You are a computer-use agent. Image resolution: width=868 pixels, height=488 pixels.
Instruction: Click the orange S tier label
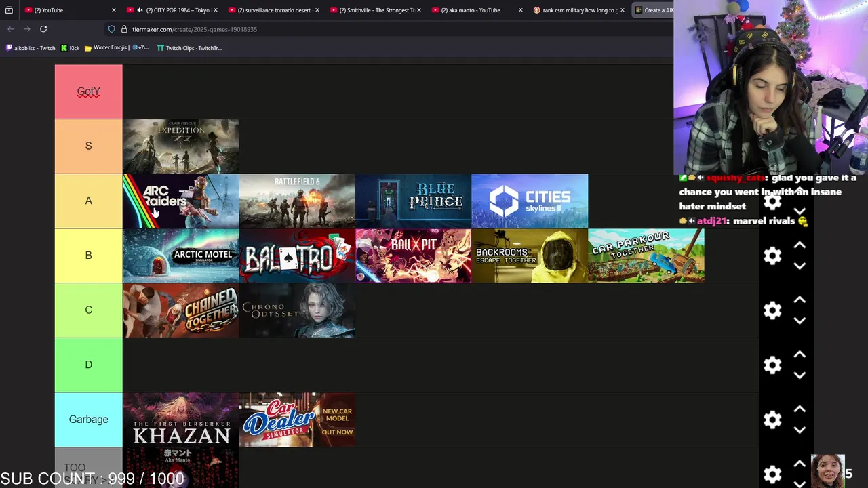[x=89, y=146]
